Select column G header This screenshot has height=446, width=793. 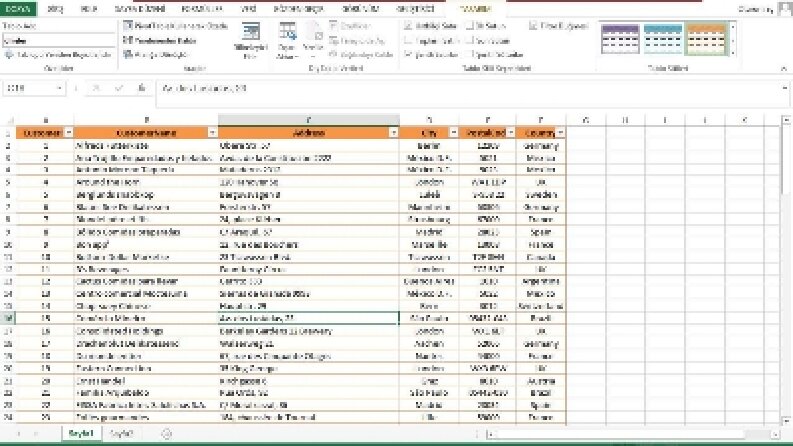coord(586,120)
